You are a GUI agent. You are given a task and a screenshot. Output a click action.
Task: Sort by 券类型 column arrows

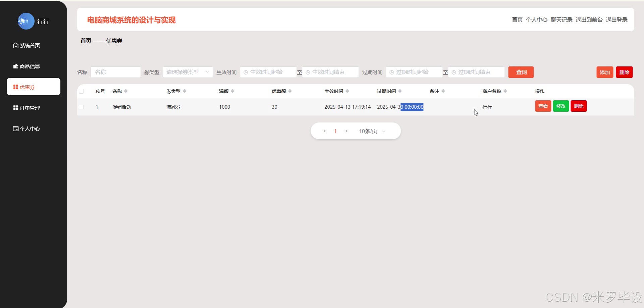tap(184, 91)
